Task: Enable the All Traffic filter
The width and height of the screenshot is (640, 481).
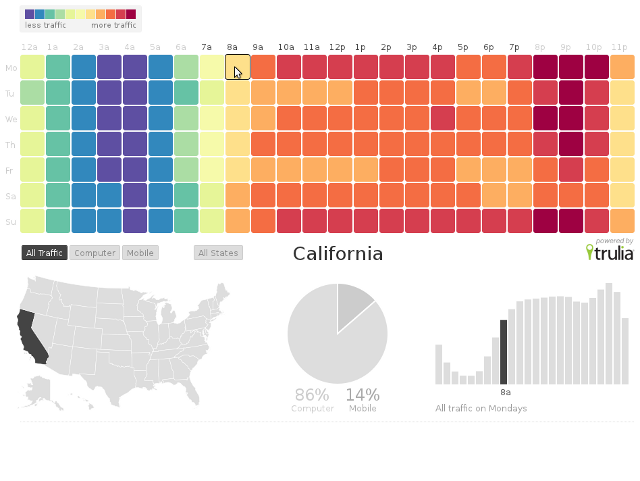Action: tap(45, 253)
